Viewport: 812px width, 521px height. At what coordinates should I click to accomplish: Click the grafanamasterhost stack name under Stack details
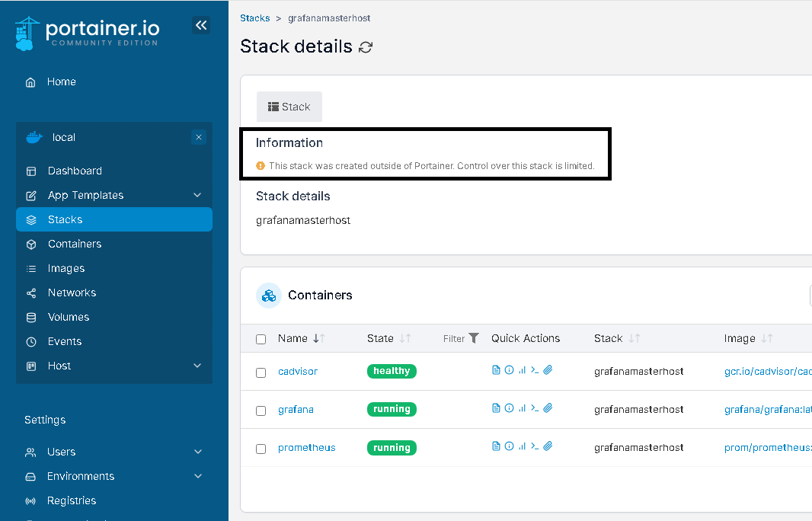[x=303, y=220]
